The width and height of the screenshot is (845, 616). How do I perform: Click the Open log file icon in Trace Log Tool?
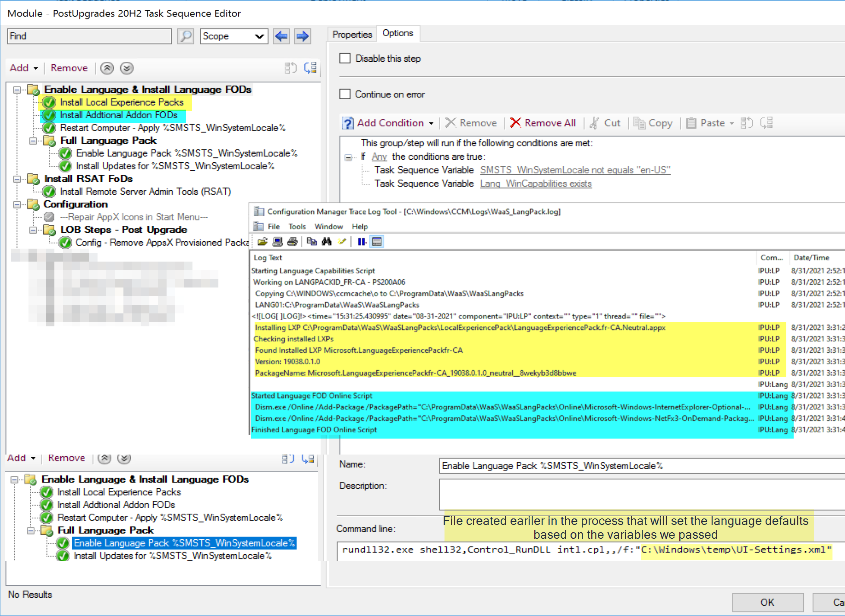tap(262, 242)
